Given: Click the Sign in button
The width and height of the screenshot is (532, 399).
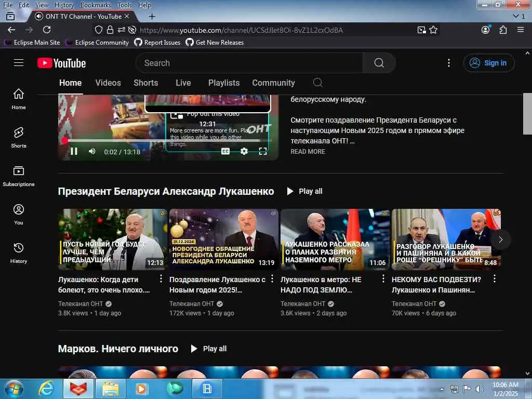Looking at the screenshot, I should 489,63.
